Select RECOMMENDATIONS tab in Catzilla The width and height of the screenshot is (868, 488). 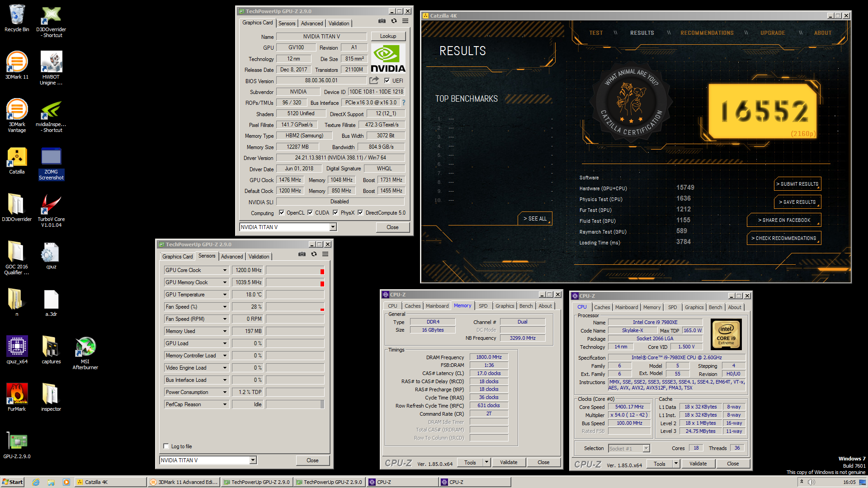click(x=707, y=33)
